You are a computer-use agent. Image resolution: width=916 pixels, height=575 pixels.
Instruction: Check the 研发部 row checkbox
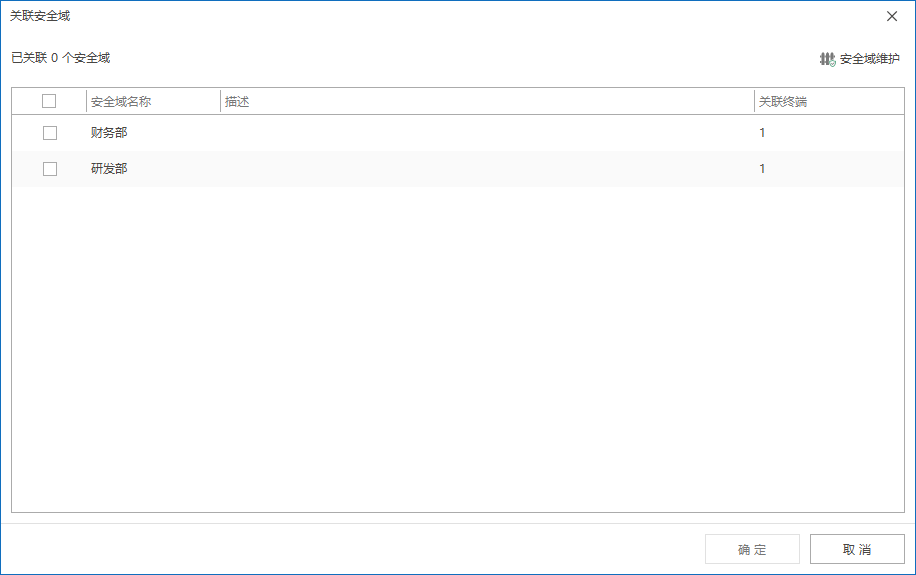pos(50,169)
